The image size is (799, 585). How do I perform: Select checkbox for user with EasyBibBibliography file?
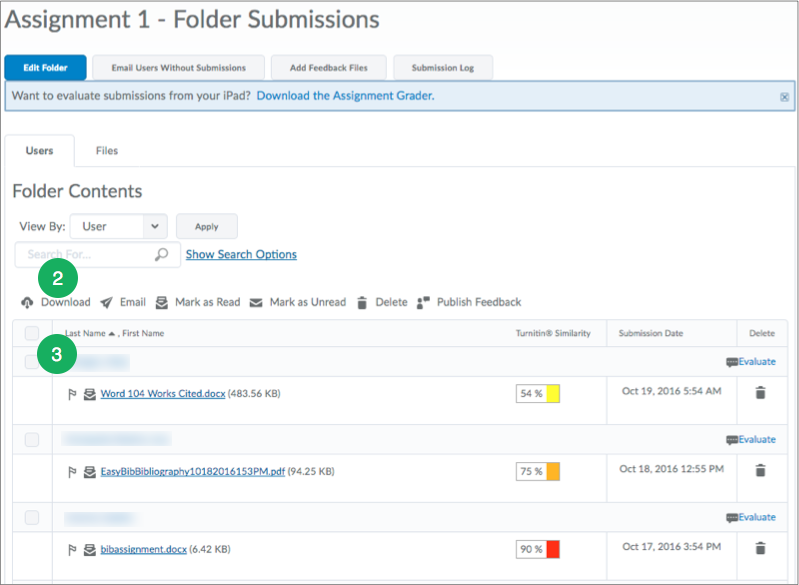point(32,440)
